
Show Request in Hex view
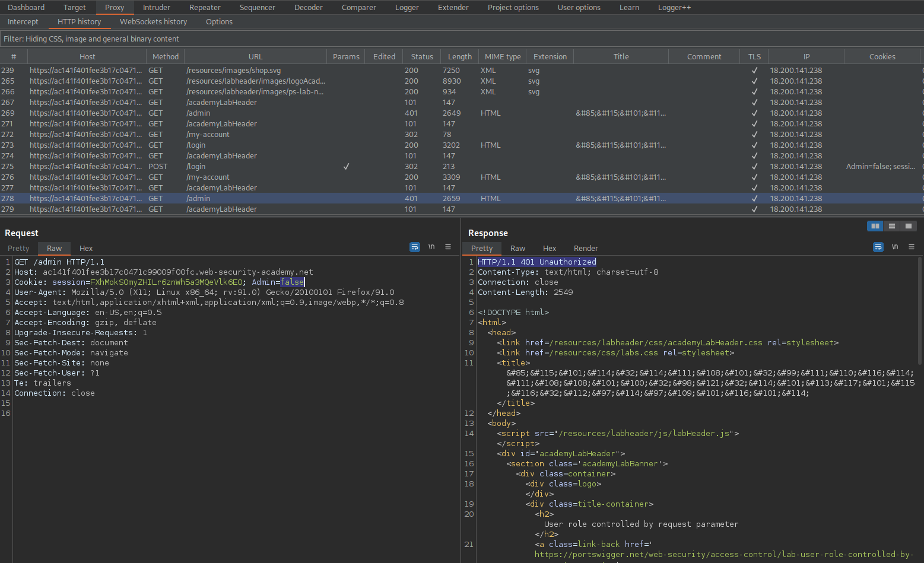point(86,248)
